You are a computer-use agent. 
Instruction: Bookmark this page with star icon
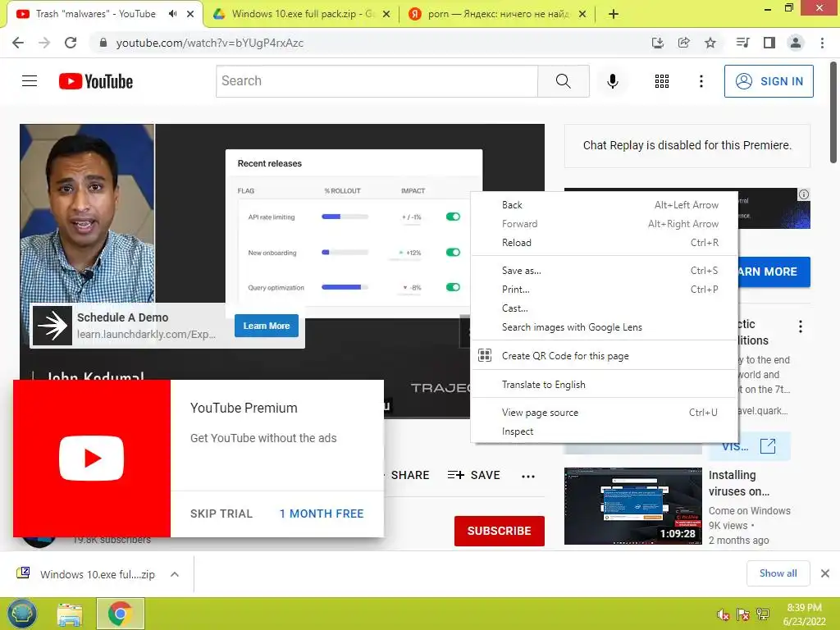[x=710, y=43]
